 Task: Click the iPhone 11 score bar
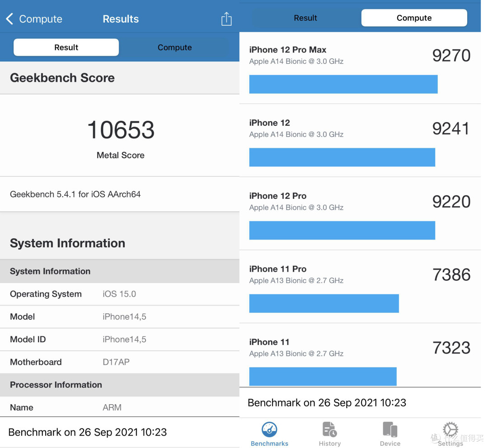(x=323, y=377)
